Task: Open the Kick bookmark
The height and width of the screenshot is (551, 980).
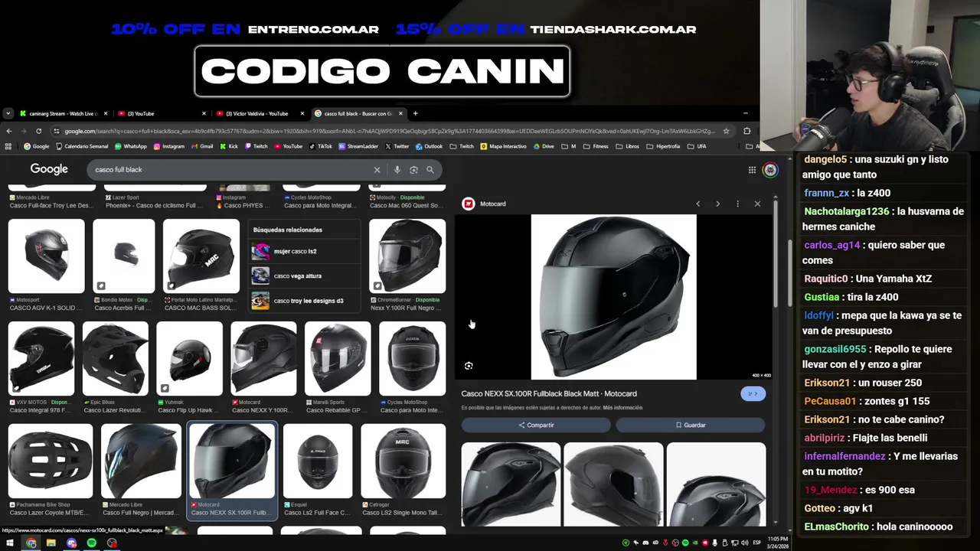Action: click(229, 146)
